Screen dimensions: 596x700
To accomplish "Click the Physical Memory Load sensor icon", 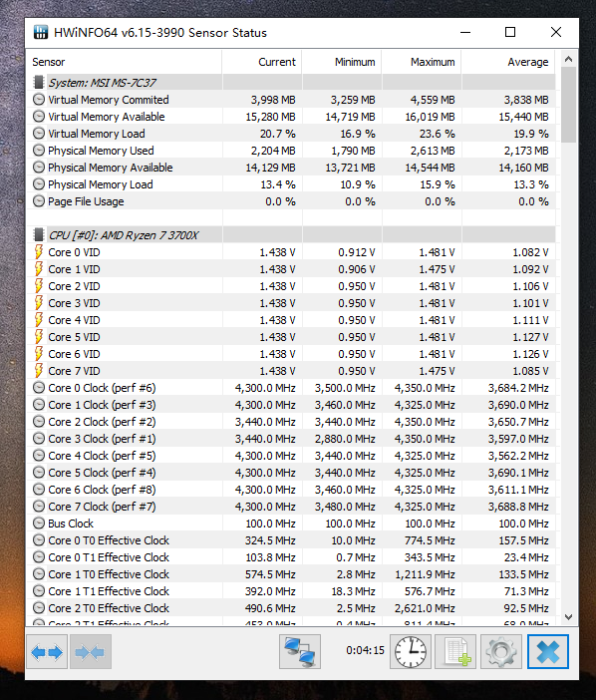I will click(x=39, y=184).
